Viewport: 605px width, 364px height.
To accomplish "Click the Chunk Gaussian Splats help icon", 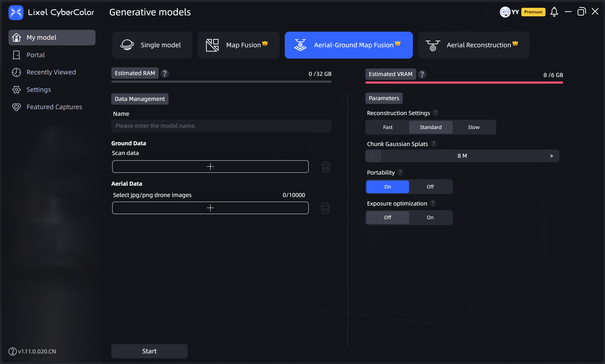I will (433, 143).
